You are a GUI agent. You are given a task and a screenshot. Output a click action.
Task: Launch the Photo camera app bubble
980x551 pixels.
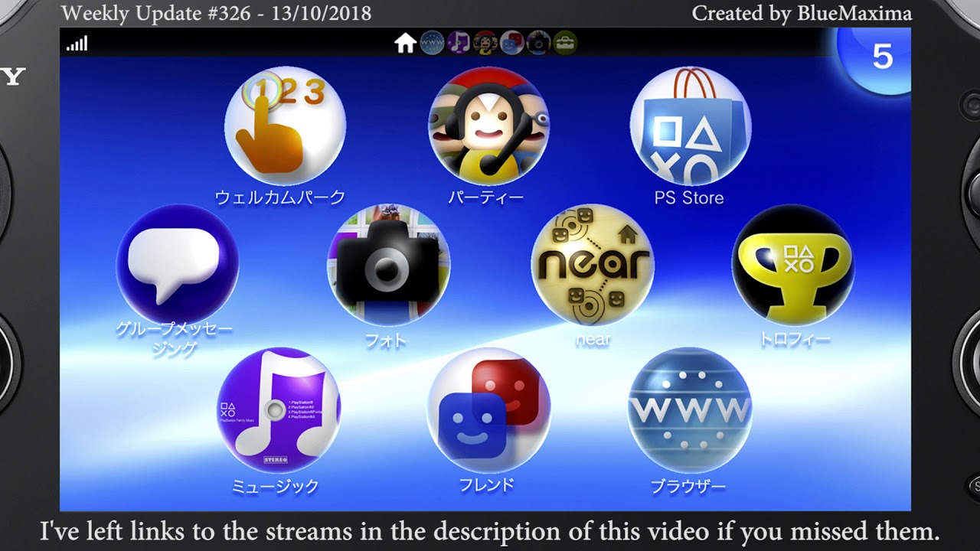pos(388,265)
